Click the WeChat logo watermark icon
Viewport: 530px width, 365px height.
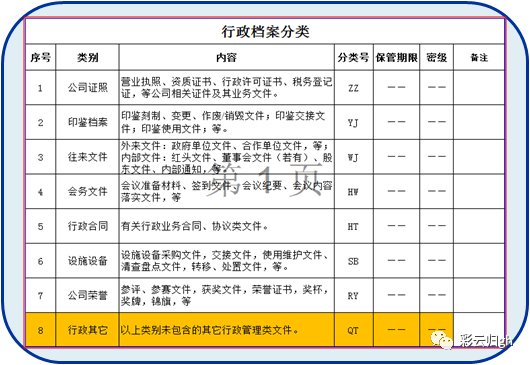click(441, 340)
